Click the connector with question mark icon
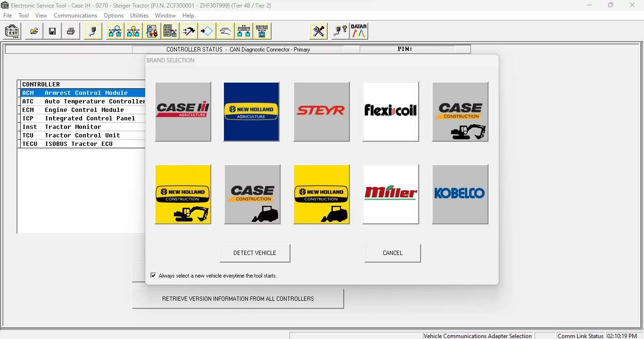The height and width of the screenshot is (339, 644). click(339, 32)
